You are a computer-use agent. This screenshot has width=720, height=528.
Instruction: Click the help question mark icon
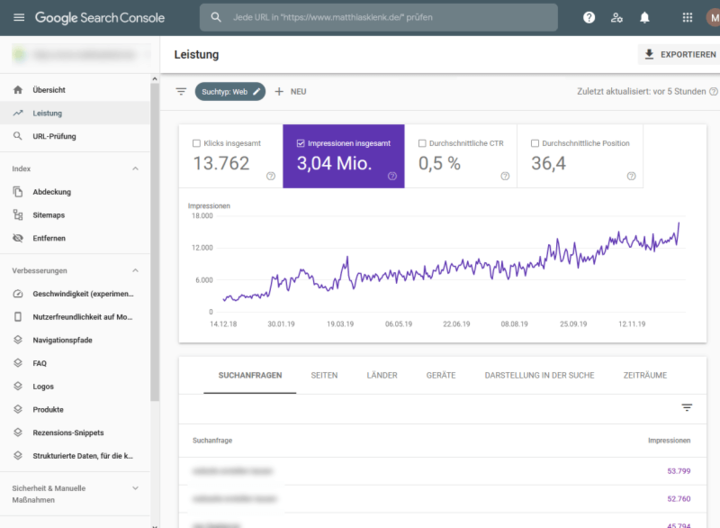point(589,17)
